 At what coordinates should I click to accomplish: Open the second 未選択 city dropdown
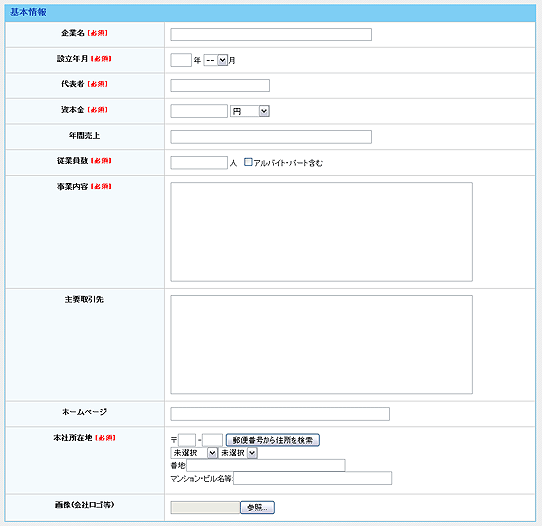click(238, 453)
